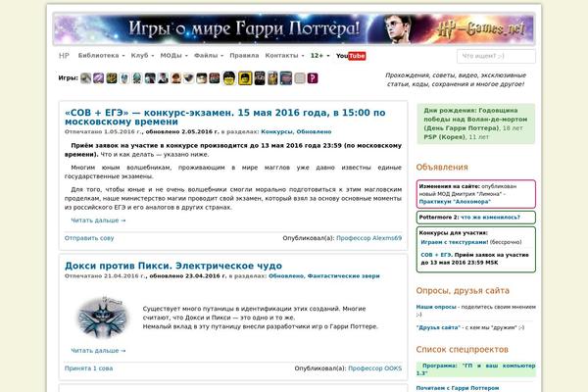Expand the 12+ dropdown menu

[x=319, y=56]
